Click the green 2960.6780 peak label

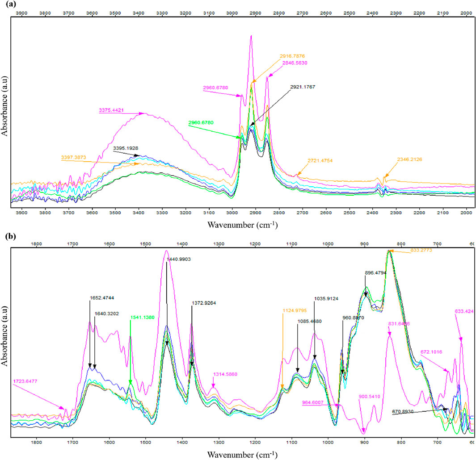[x=201, y=122]
